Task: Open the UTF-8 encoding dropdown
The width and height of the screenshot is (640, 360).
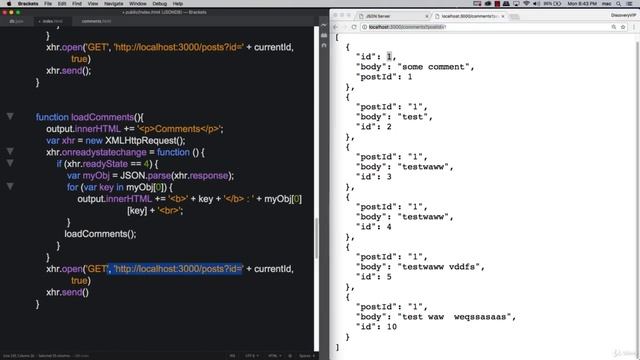Action: (x=251, y=356)
